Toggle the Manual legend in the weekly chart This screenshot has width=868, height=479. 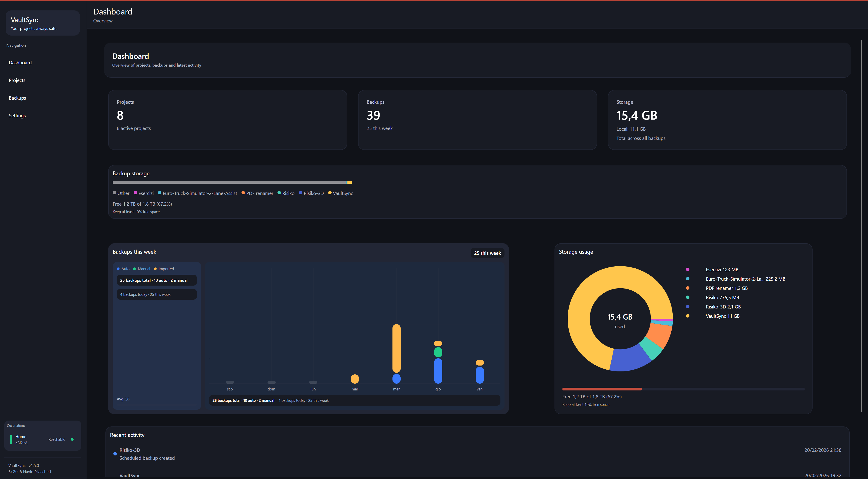coord(142,269)
